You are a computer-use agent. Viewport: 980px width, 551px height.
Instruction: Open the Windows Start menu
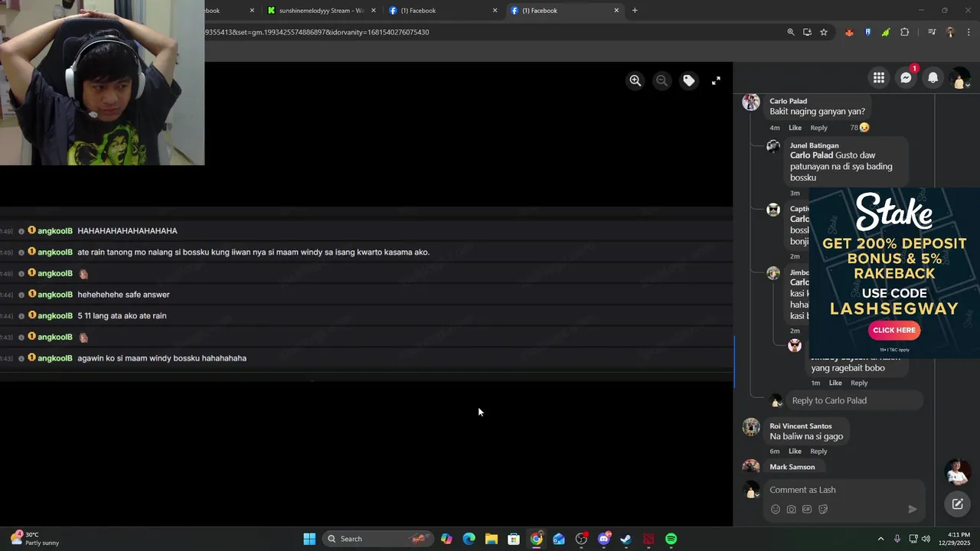pyautogui.click(x=309, y=539)
